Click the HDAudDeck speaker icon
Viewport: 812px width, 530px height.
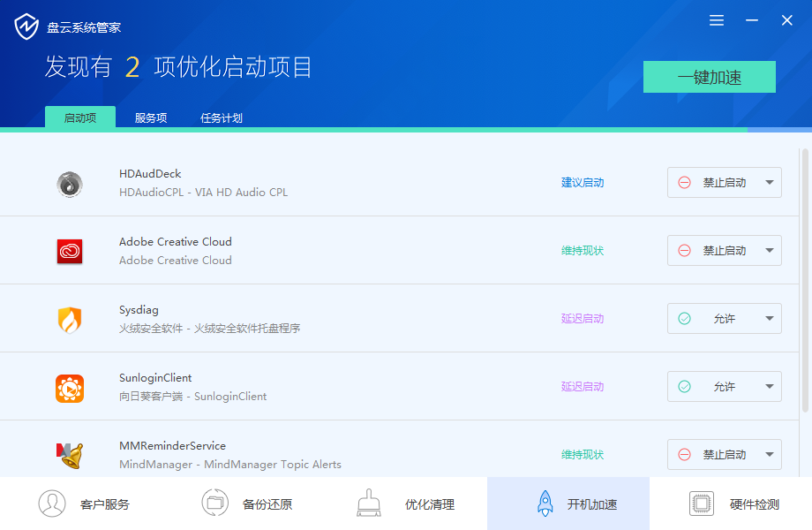pos(70,184)
